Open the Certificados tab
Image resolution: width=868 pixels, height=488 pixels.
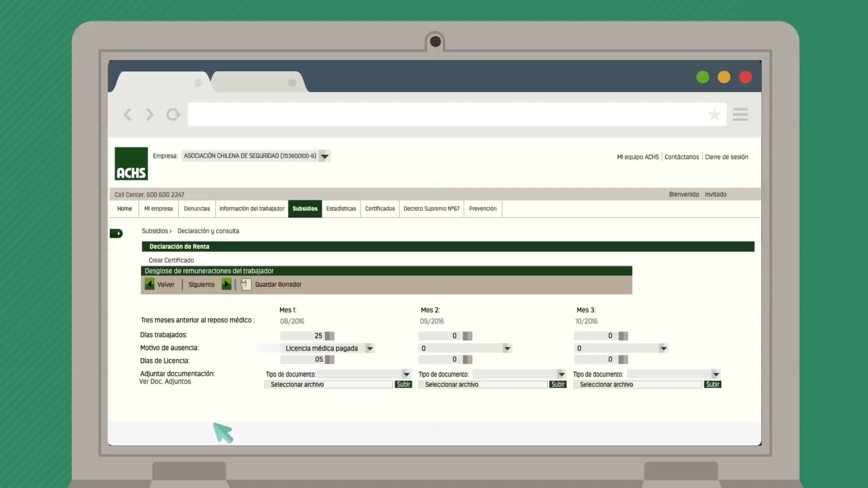(380, 209)
